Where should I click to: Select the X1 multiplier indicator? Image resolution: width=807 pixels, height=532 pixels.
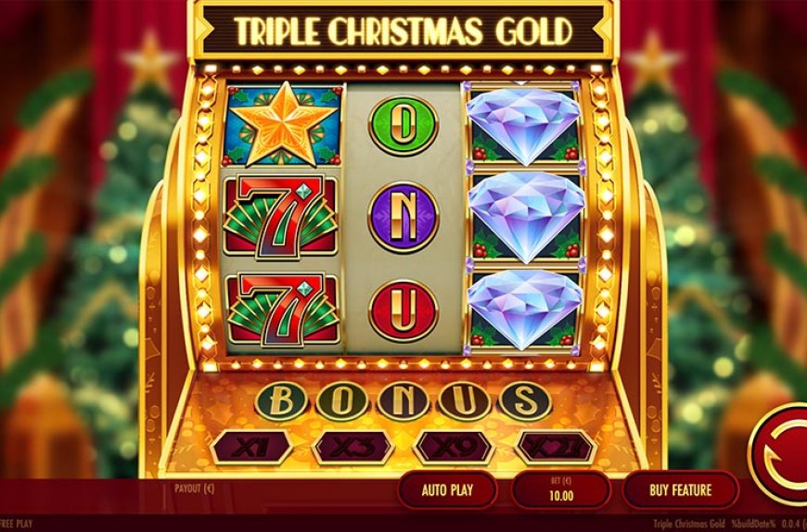click(252, 448)
